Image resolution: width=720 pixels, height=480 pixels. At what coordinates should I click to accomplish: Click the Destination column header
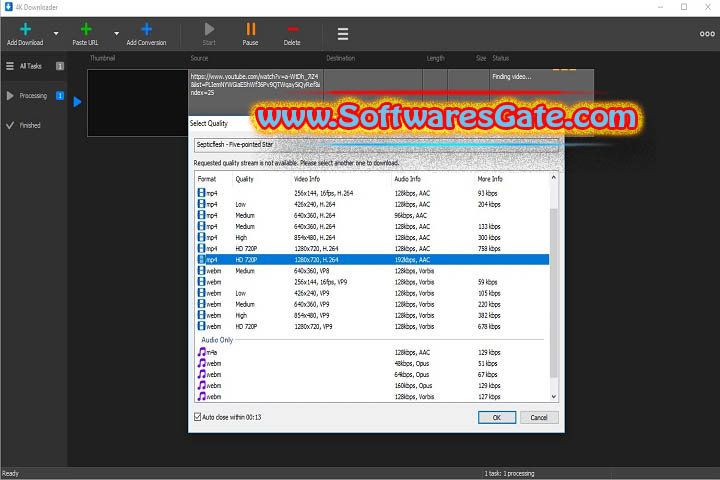341,58
